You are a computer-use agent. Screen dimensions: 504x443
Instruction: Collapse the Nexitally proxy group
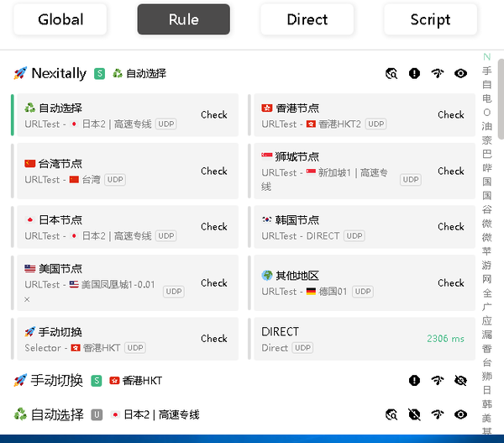[57, 74]
